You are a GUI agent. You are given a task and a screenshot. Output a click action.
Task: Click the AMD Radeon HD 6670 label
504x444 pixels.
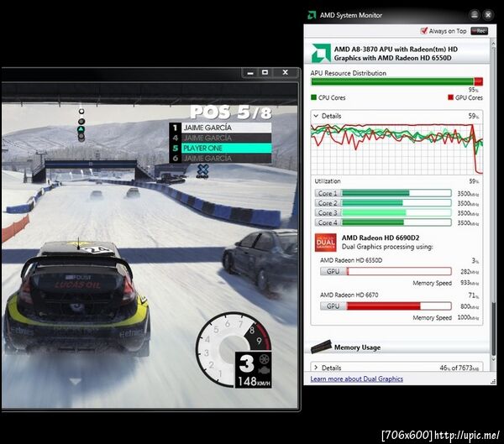pos(349,295)
